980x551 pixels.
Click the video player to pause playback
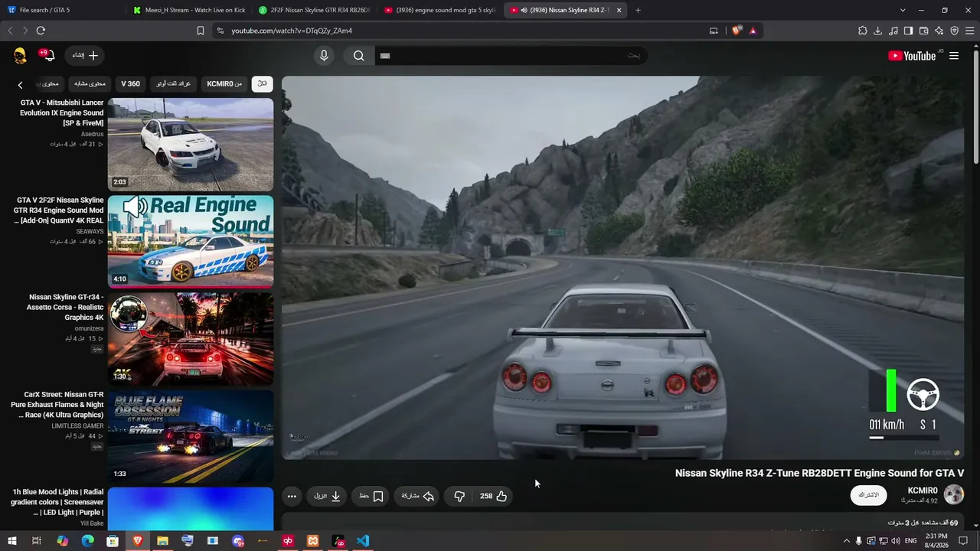tap(622, 268)
